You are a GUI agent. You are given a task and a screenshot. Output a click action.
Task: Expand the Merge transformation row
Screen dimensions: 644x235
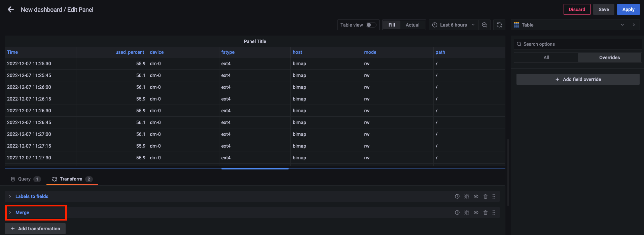[10, 212]
